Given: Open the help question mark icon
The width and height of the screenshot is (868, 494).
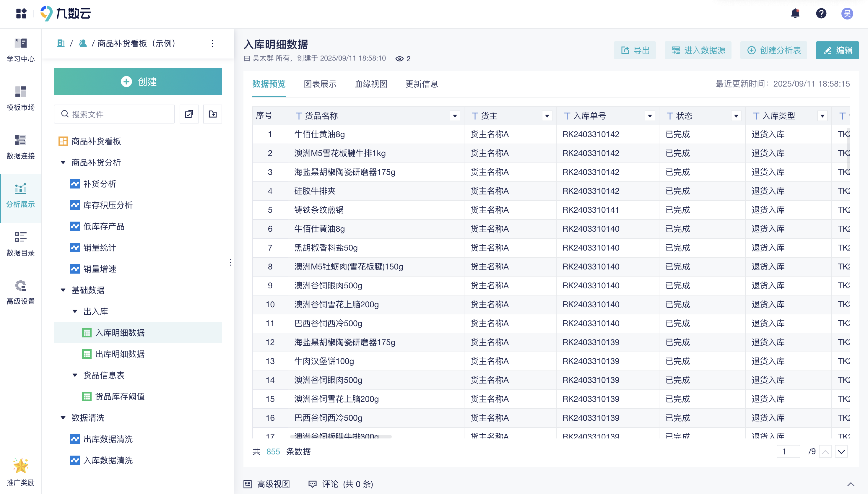Looking at the screenshot, I should (821, 13).
